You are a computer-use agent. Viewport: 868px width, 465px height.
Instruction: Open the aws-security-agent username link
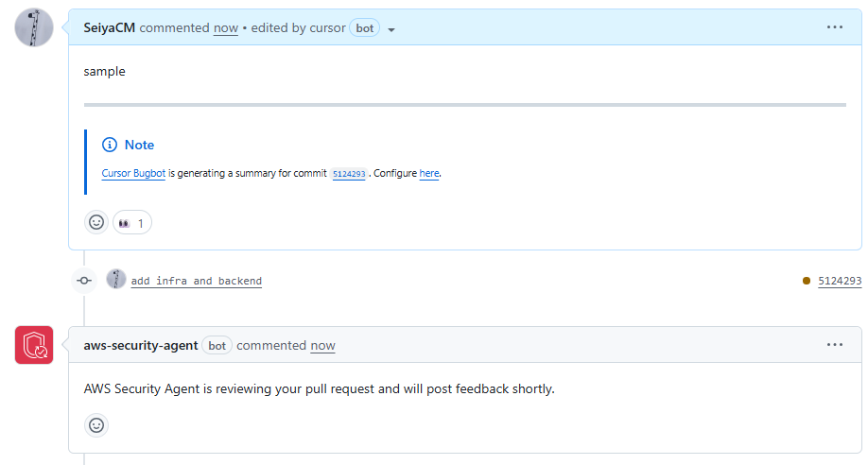(141, 345)
